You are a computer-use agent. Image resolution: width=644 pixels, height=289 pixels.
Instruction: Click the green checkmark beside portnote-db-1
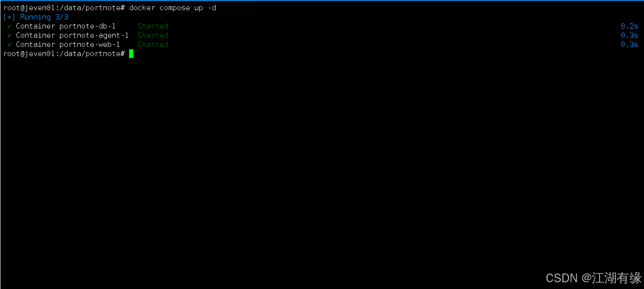[9, 26]
